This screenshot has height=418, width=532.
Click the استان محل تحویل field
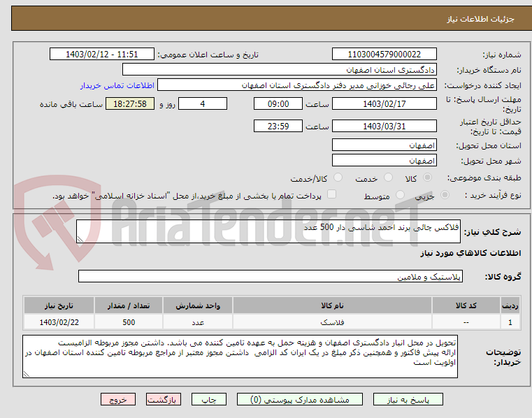coord(384,145)
